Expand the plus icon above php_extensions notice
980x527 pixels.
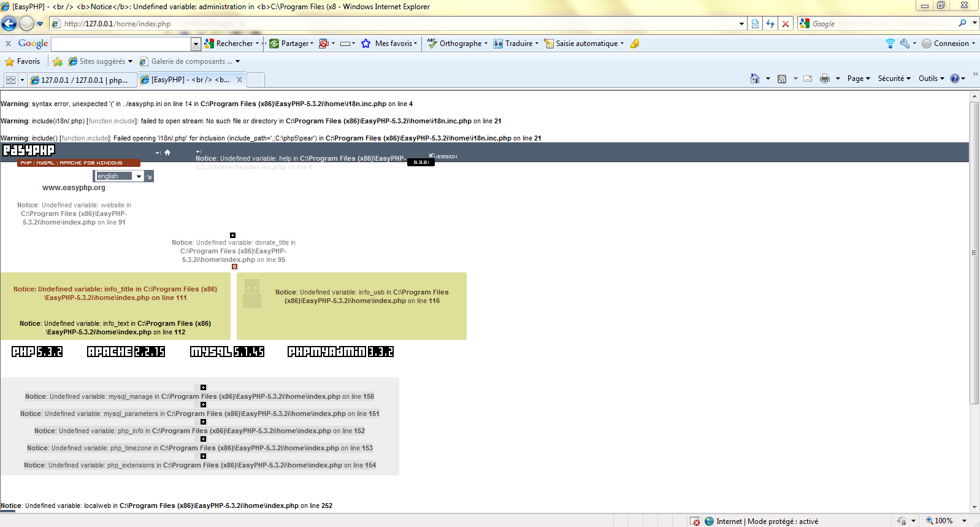point(203,456)
